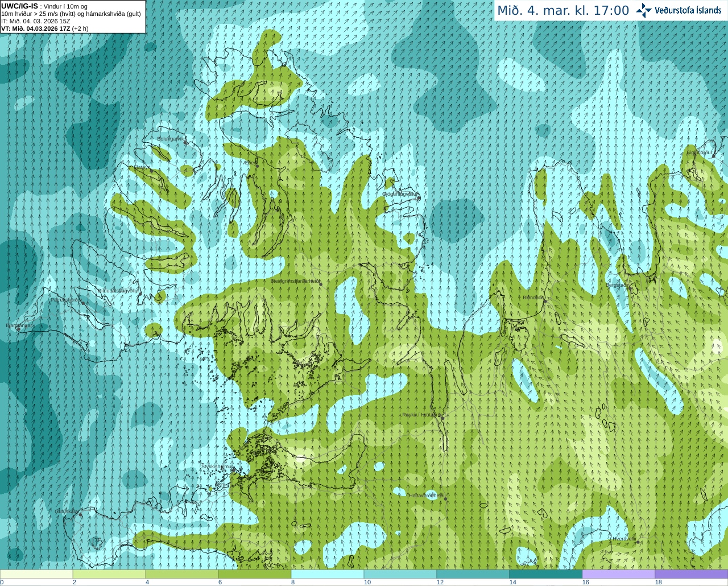Select the 16–18 m/s light purple legend swatch
Screen dimensions: 728x586
[619, 574]
